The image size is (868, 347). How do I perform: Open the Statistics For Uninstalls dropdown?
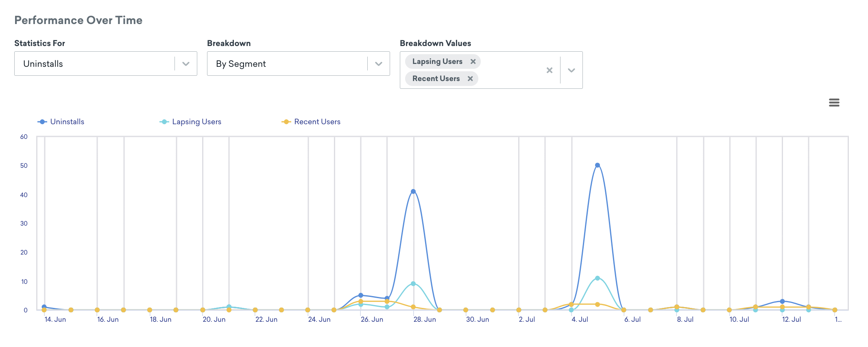(x=106, y=64)
